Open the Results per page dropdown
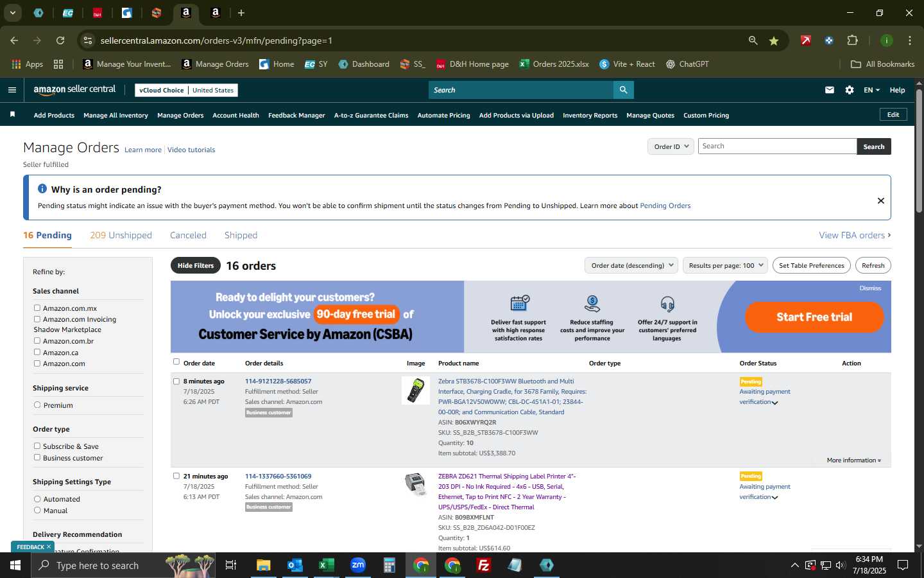The image size is (924, 578). pyautogui.click(x=725, y=265)
